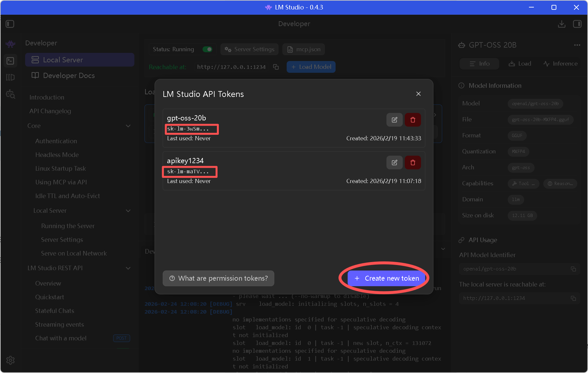Open app settings gear icon
The width and height of the screenshot is (588, 373).
[10, 360]
